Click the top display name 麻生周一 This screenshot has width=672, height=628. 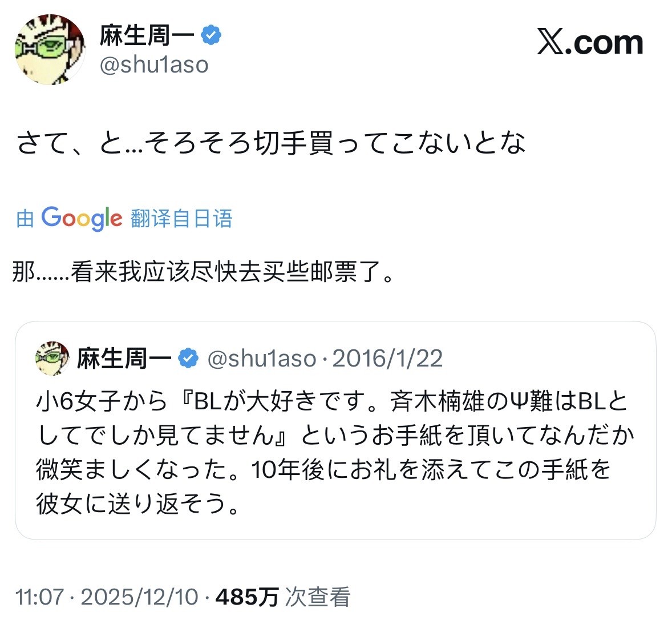(147, 36)
